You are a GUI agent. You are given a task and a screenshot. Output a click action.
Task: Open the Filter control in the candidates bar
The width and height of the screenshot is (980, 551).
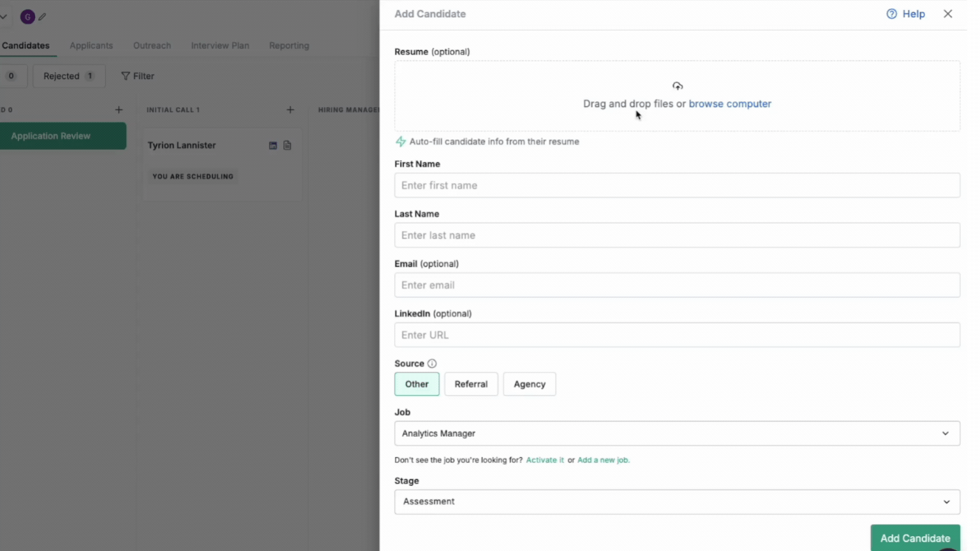pyautogui.click(x=138, y=76)
